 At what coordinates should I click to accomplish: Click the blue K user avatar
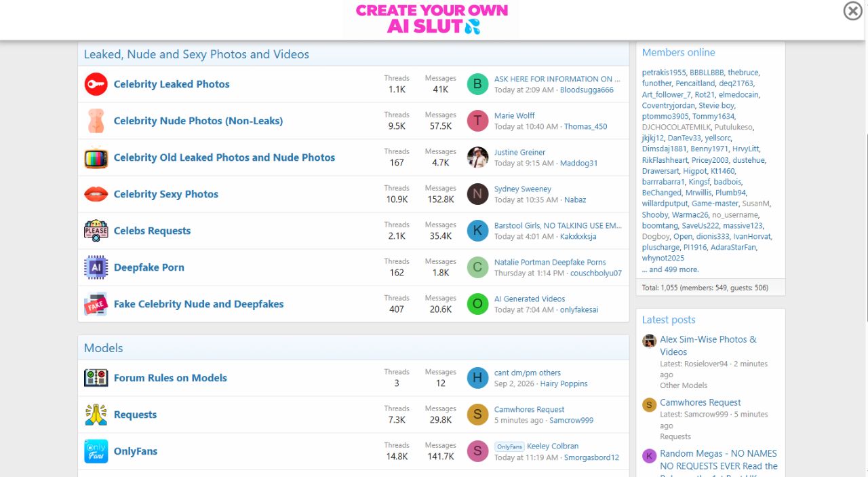click(x=477, y=231)
